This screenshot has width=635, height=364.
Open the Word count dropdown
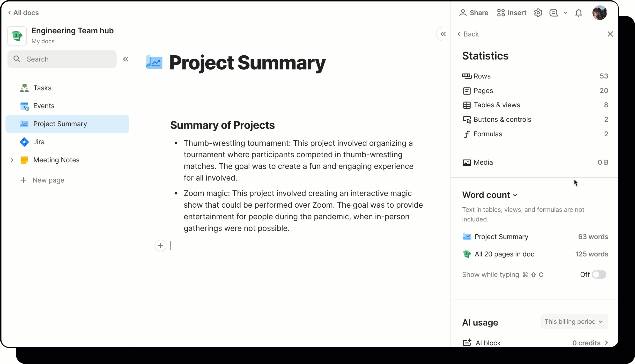tap(489, 195)
